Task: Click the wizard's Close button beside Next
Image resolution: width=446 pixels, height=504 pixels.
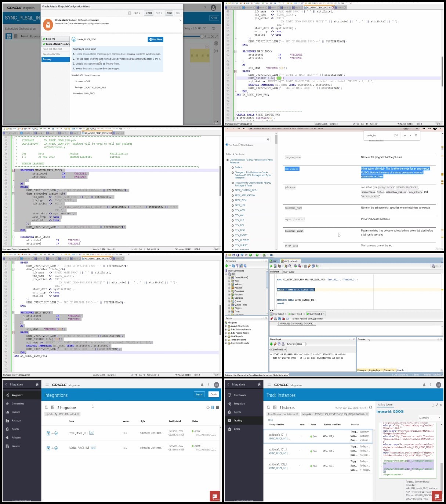Action: click(169, 13)
